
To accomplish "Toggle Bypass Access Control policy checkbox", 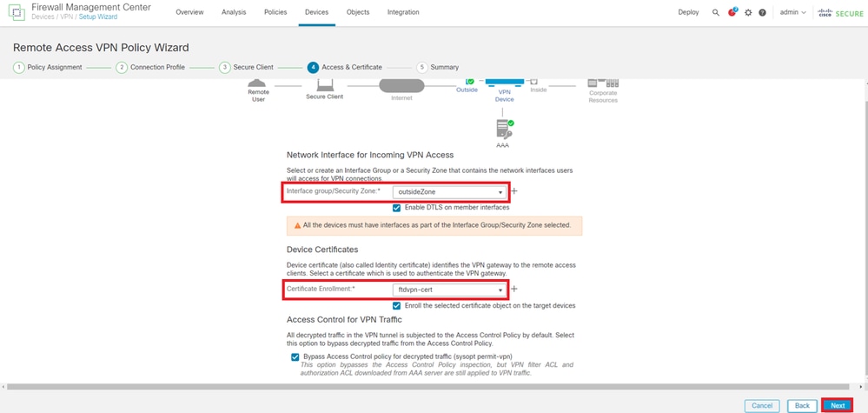I will point(295,357).
